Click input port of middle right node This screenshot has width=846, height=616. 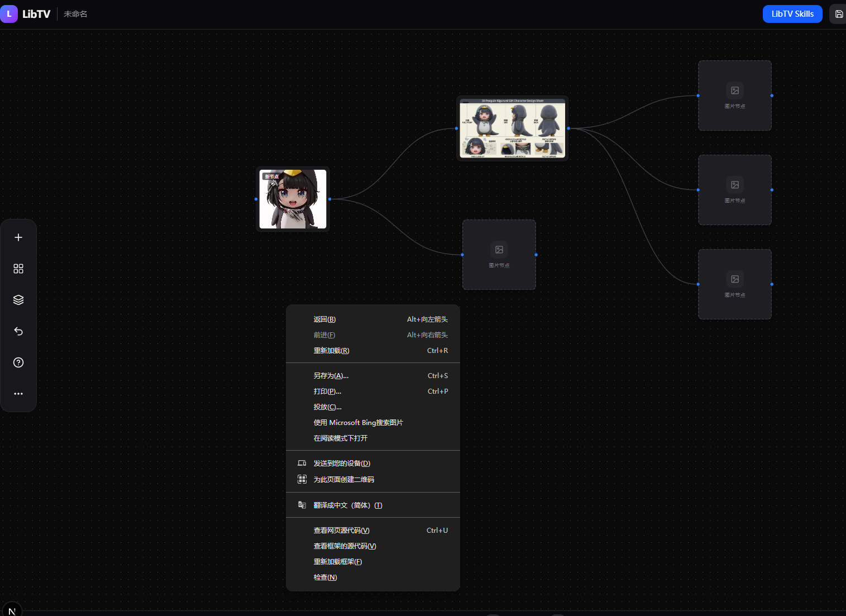point(698,190)
